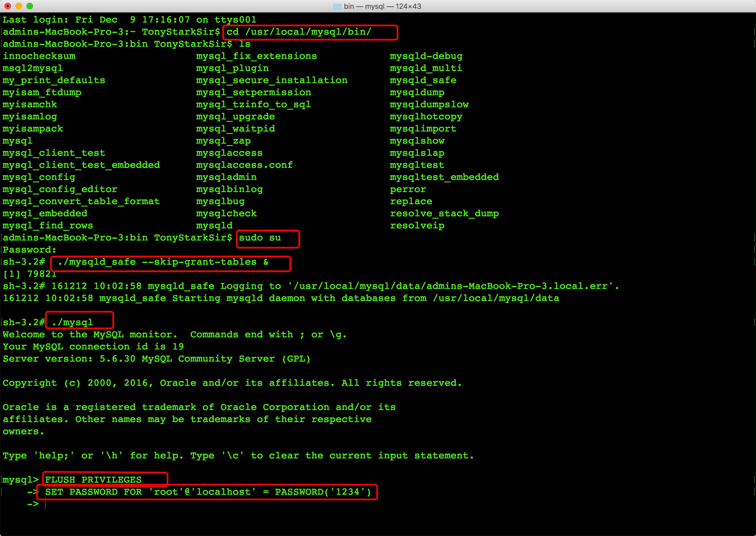The height and width of the screenshot is (536, 756).
Task: Click the 'sudo su' command text
Action: (260, 238)
